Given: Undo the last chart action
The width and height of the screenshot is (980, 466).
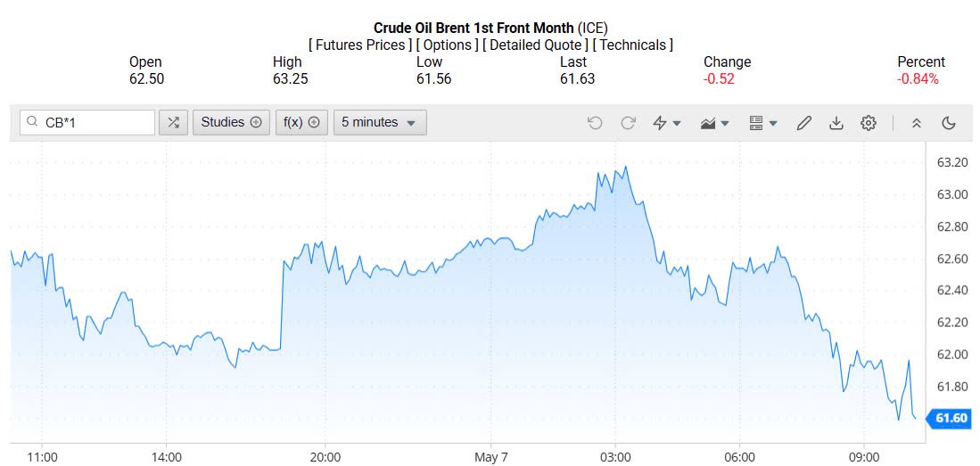Looking at the screenshot, I should click(595, 123).
